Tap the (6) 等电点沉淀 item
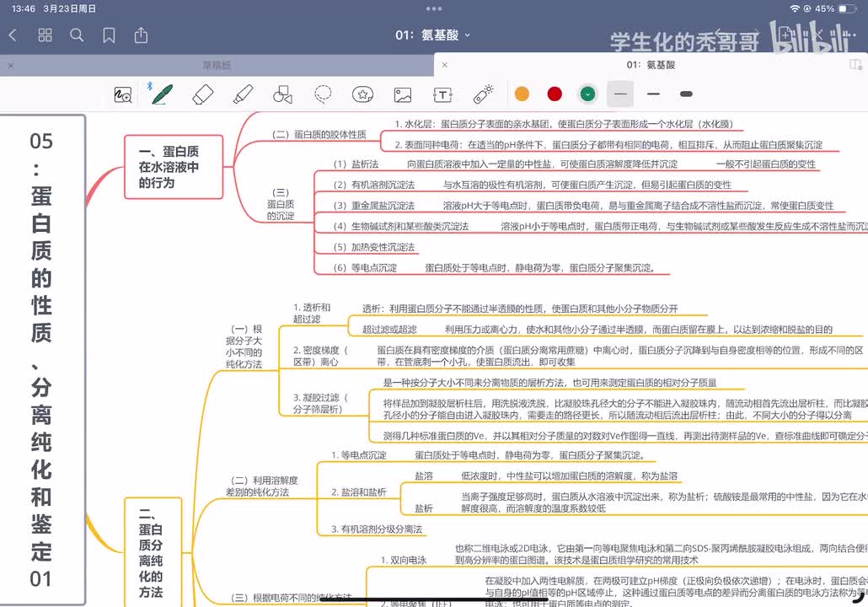 pyautogui.click(x=365, y=268)
